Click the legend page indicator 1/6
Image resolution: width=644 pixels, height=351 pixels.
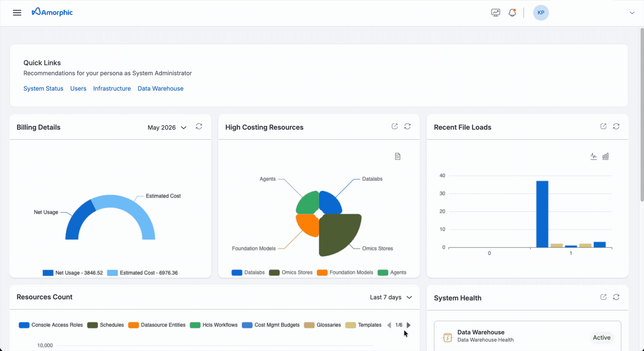click(399, 325)
